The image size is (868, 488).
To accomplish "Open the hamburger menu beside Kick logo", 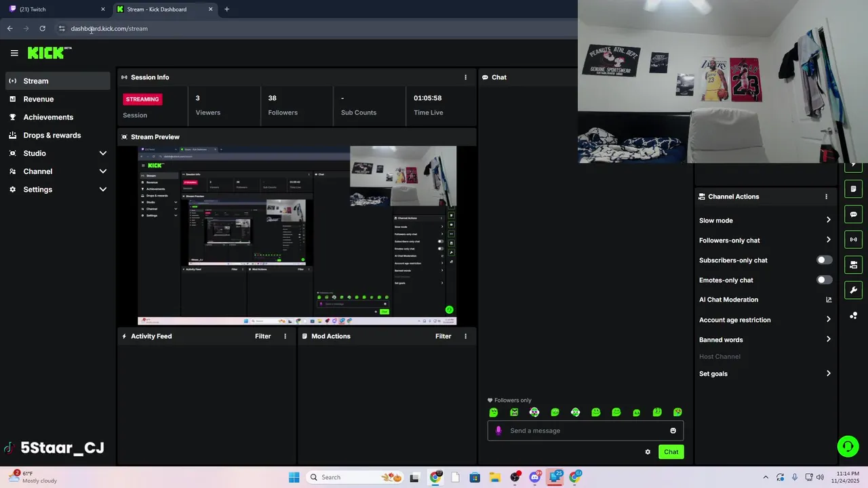I will [x=14, y=53].
